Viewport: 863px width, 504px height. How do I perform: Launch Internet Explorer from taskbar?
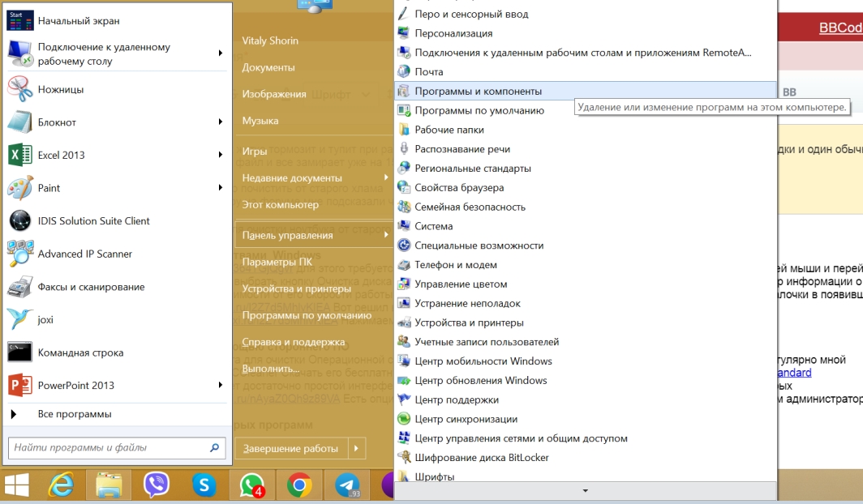coord(61,485)
